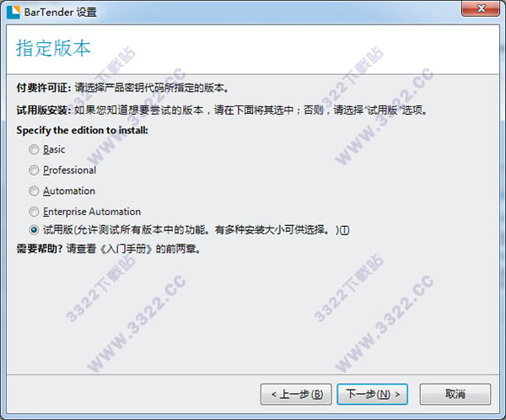Pick the Automation edition radio button
The height and width of the screenshot is (420, 506).
pyautogui.click(x=34, y=191)
